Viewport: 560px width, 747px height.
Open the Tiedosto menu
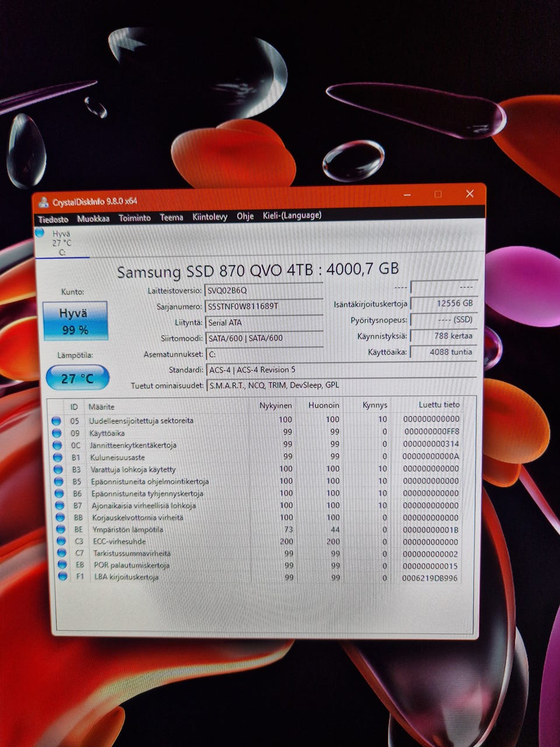click(53, 219)
